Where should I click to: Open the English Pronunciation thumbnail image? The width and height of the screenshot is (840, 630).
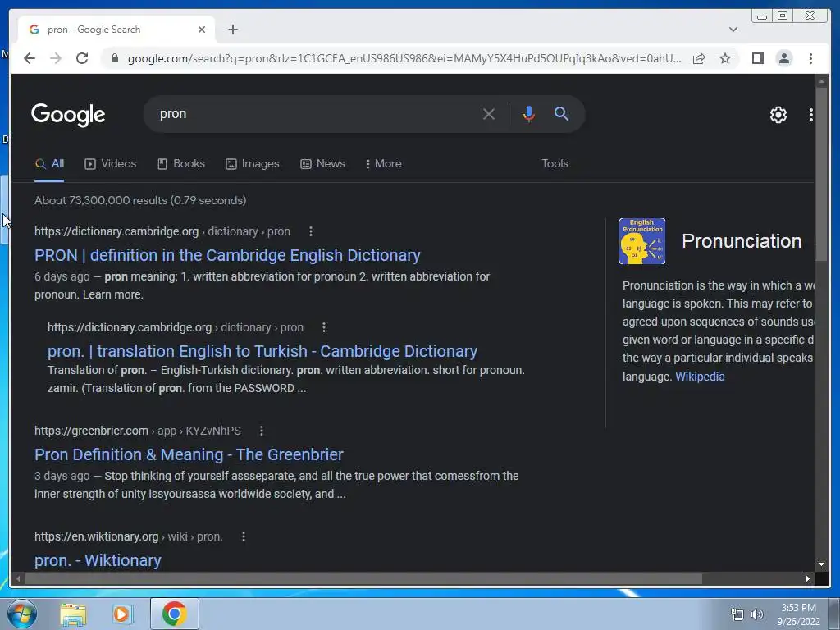pyautogui.click(x=641, y=241)
